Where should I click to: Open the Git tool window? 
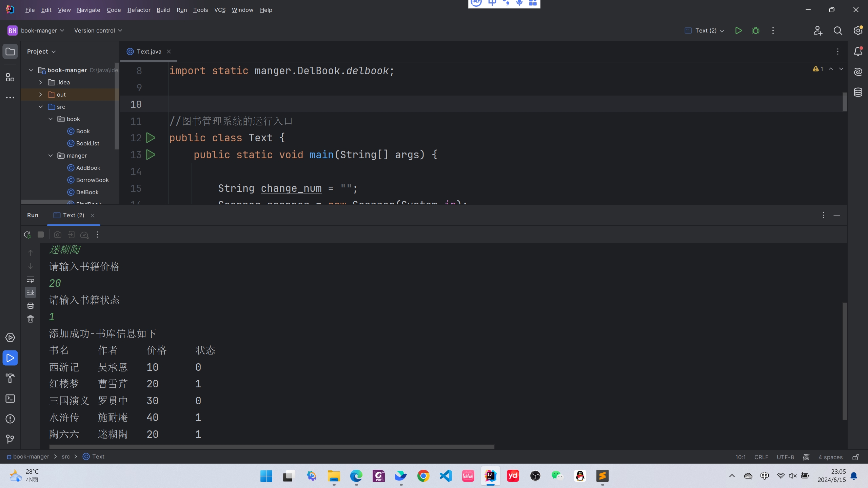pos(10,439)
